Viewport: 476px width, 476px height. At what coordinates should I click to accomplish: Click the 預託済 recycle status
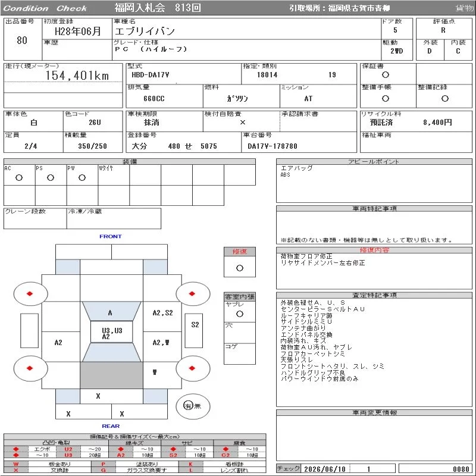click(x=381, y=123)
